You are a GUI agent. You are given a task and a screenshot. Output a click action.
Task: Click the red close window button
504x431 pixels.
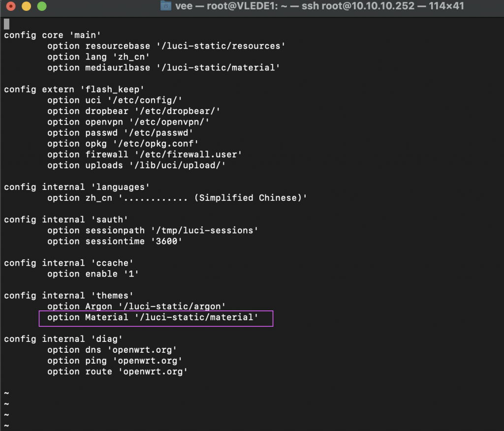tap(11, 6)
